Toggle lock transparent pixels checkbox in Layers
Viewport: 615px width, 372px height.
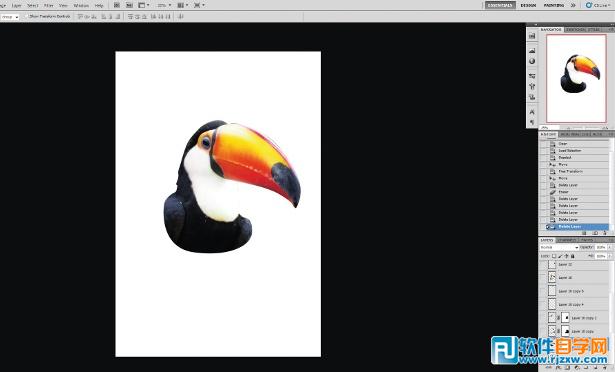tap(554, 256)
